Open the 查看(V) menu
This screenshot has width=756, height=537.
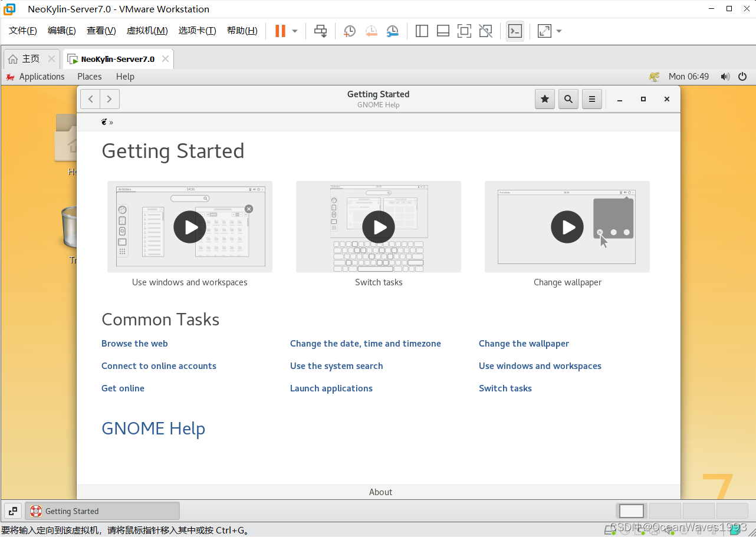click(x=101, y=31)
